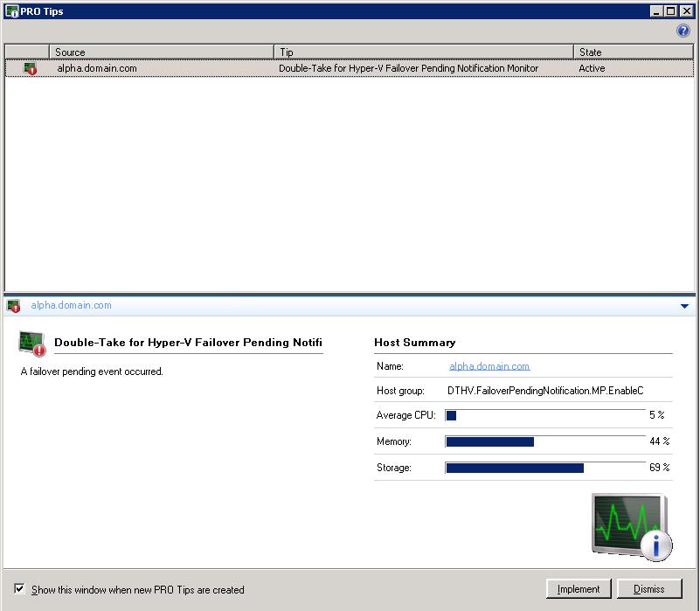The height and width of the screenshot is (611, 700).
Task: Click the host icon in details header bar
Action: 13,306
